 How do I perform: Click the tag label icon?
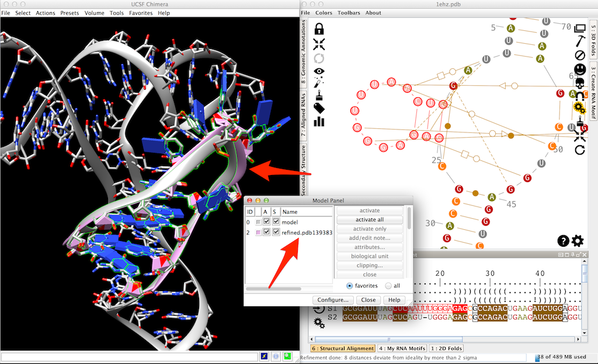pyautogui.click(x=319, y=108)
